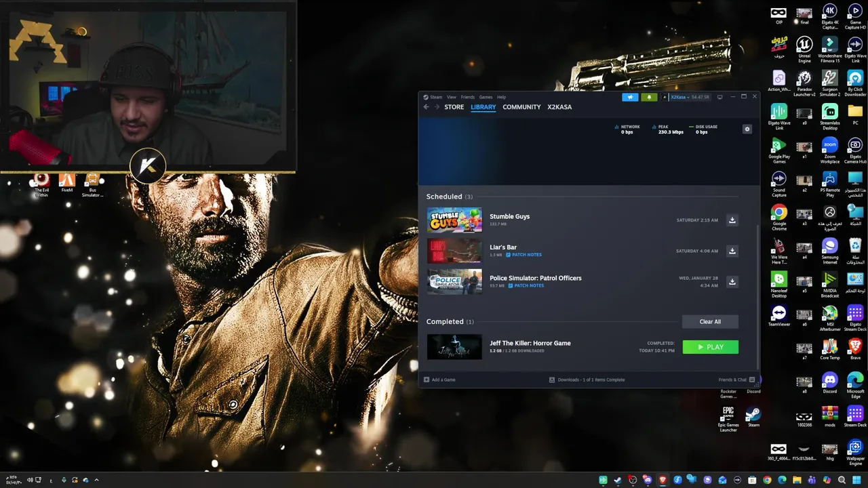The image size is (868, 488).
Task: Open the Friends menu in Steam
Action: point(468,97)
